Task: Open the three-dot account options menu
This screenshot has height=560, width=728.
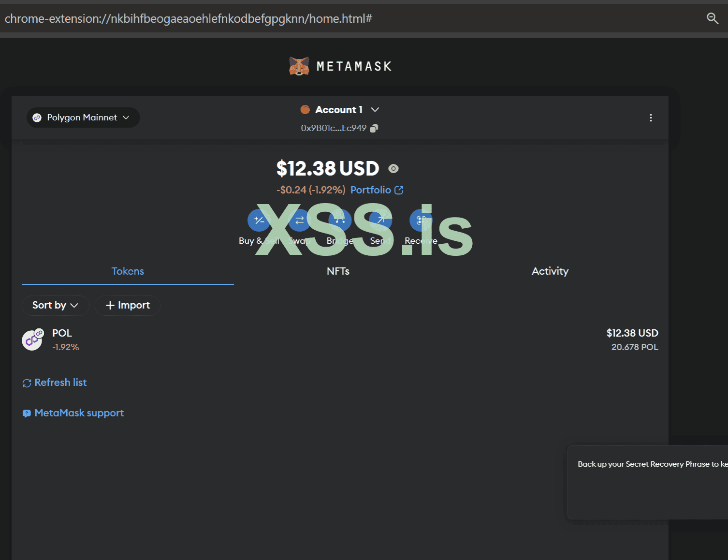Action: (x=651, y=118)
